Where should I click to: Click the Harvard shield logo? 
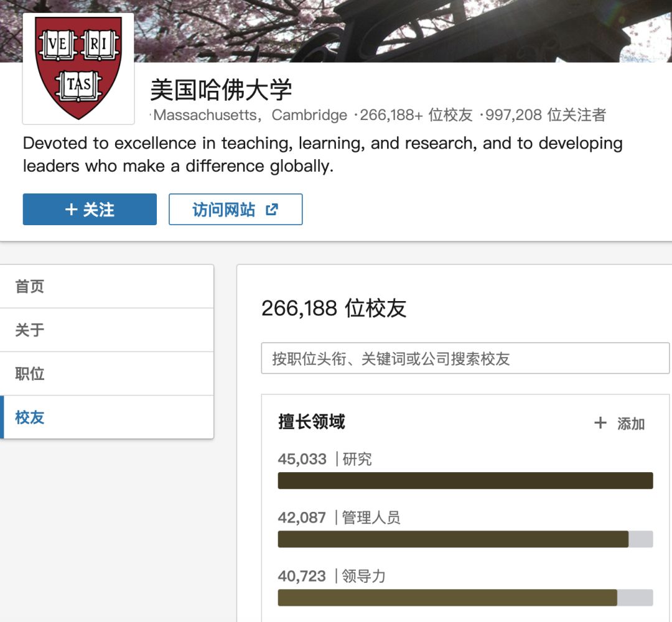(78, 68)
